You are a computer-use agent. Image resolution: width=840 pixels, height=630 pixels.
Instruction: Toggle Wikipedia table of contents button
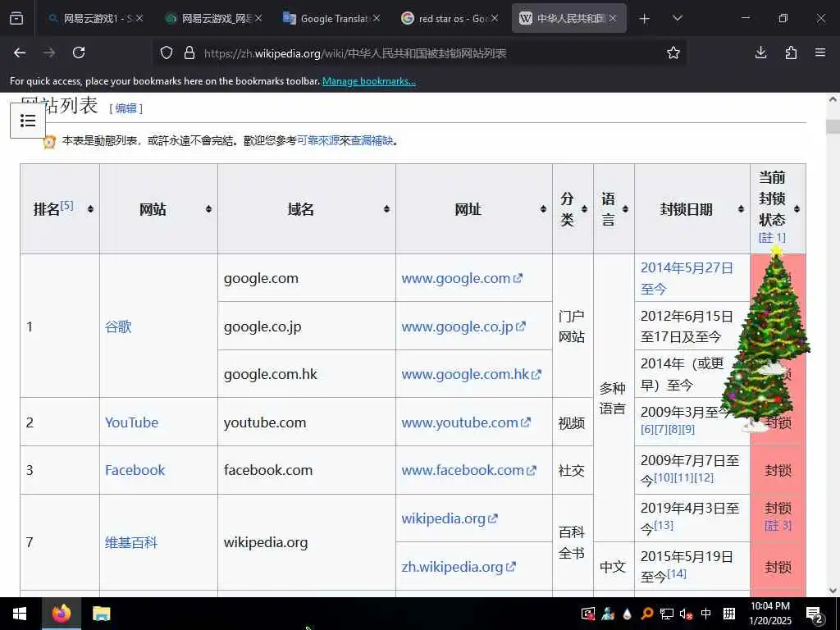pos(28,121)
